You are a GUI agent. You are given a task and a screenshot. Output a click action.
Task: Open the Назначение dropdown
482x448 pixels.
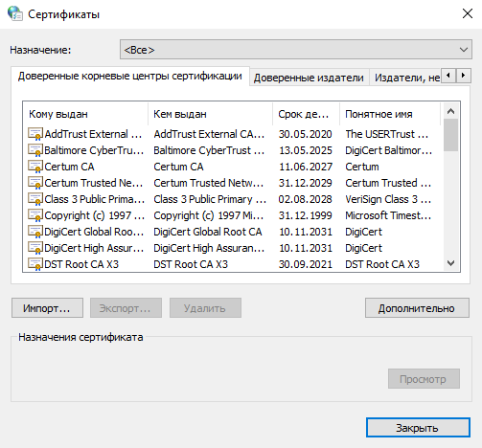tap(296, 50)
